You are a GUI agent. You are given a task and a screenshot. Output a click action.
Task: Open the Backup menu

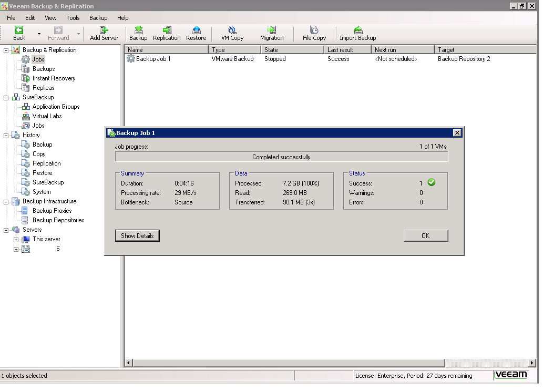[98, 18]
